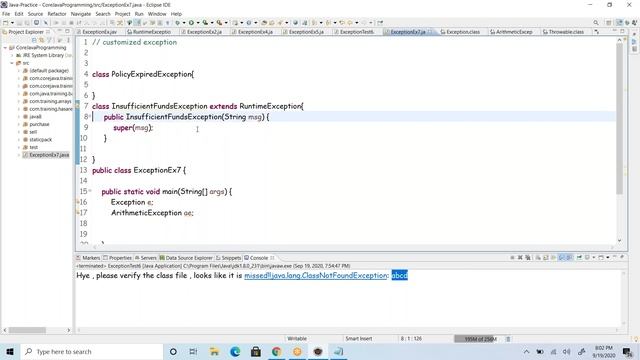
Task: Click Project Explorer horizontal scrollbar
Action: (28, 330)
